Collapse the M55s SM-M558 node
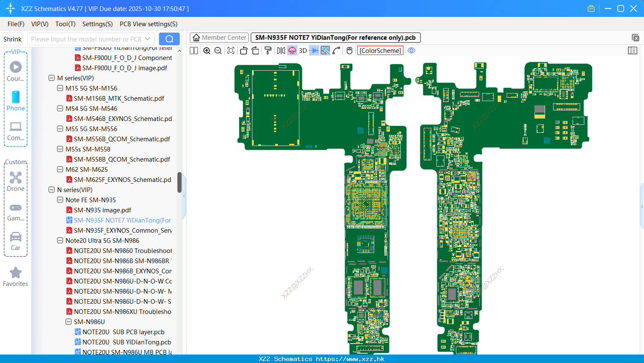This screenshot has height=363, width=644. (60, 149)
